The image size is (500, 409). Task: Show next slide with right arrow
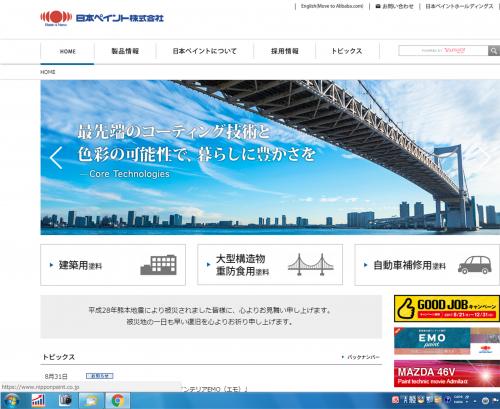click(x=483, y=158)
